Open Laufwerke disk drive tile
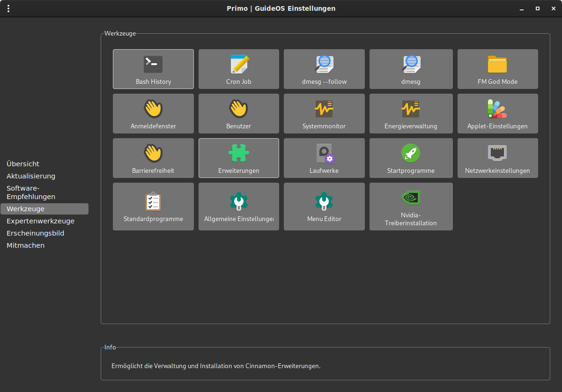 coord(324,158)
